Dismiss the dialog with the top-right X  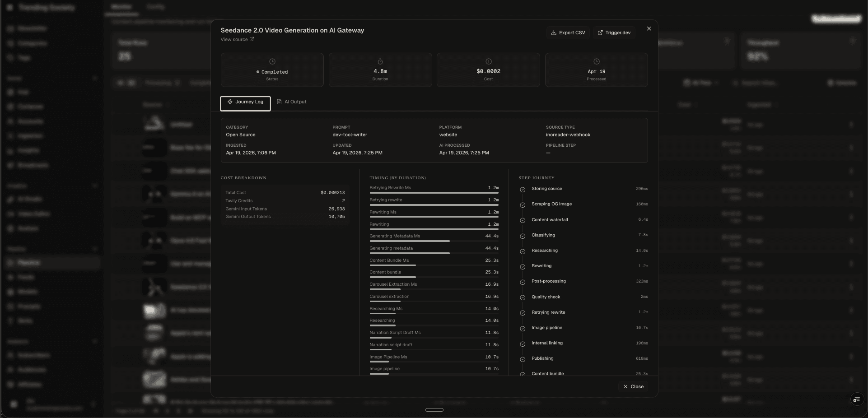649,29
